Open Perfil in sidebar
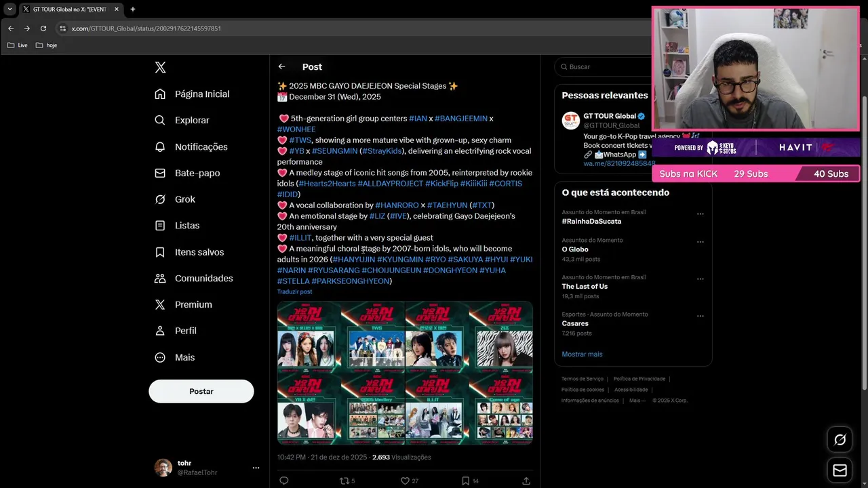Viewport: 868px width, 488px height. 175,331
